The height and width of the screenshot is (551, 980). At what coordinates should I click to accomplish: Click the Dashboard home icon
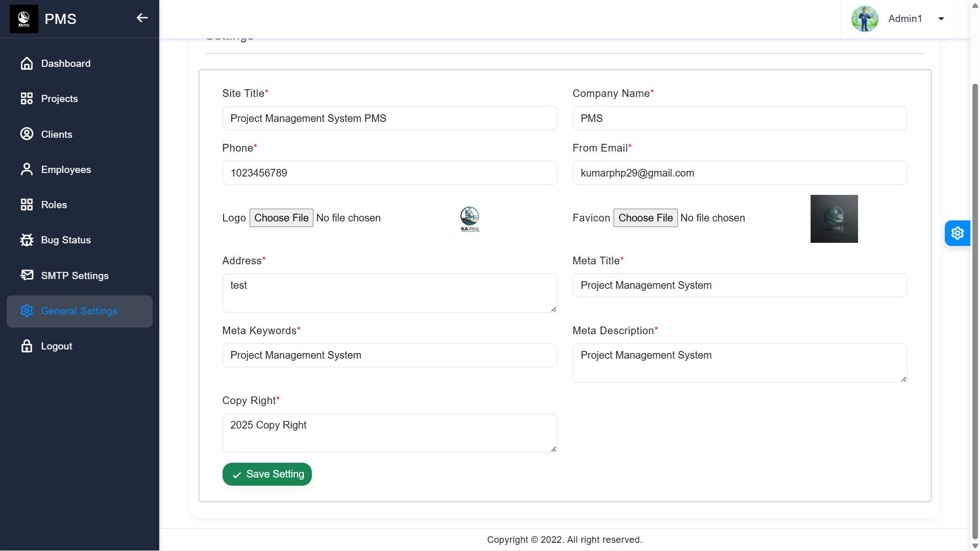click(x=27, y=63)
